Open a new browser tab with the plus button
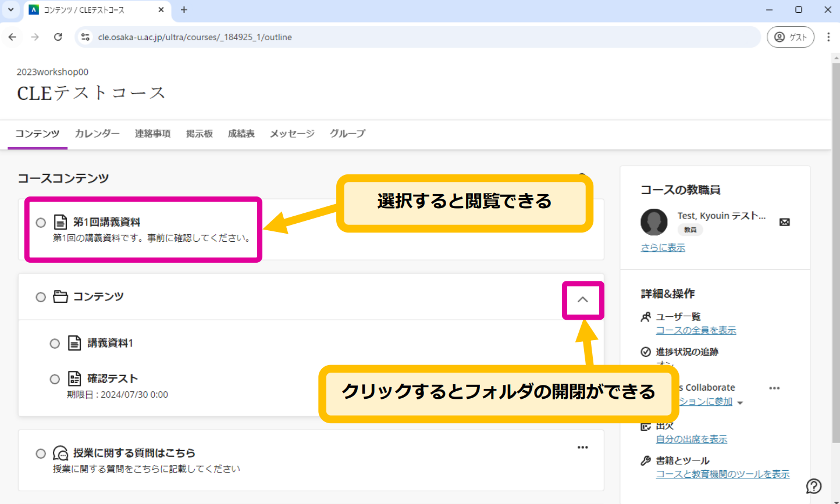Screen dimensions: 840x504 tap(184, 10)
